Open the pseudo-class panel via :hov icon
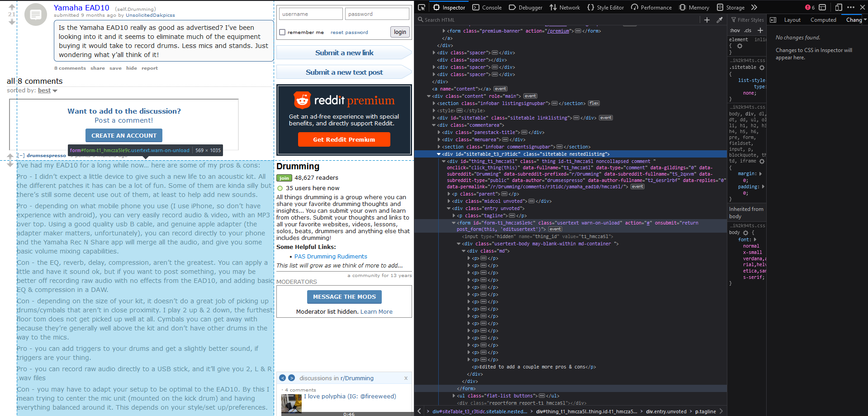868x416 pixels. (735, 30)
